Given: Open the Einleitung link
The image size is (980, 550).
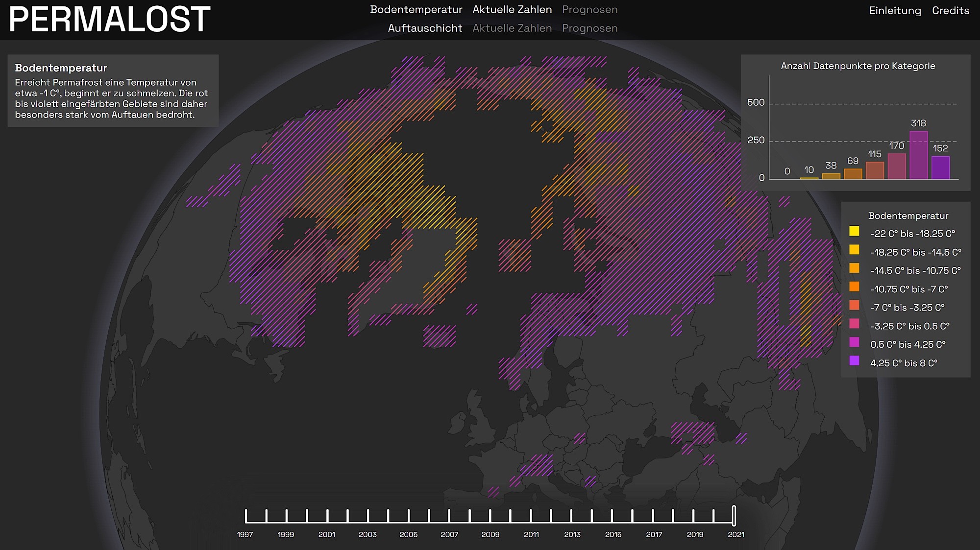Looking at the screenshot, I should click(895, 10).
